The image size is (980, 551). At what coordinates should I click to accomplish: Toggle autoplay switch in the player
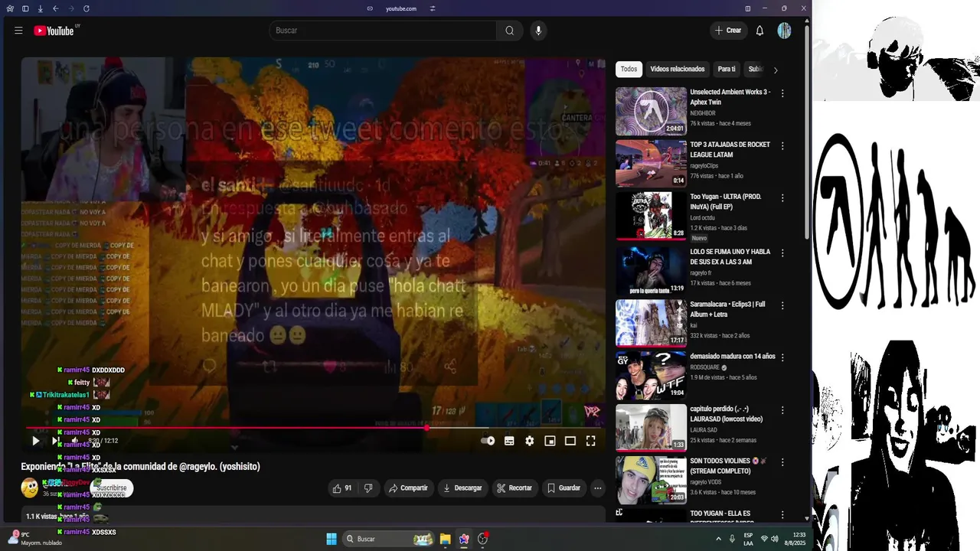pyautogui.click(x=488, y=441)
